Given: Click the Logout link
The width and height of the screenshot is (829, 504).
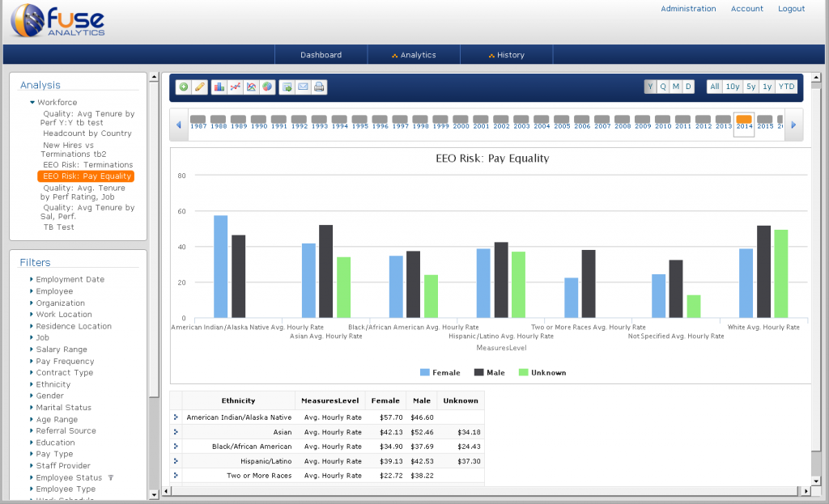Looking at the screenshot, I should click(x=791, y=9).
